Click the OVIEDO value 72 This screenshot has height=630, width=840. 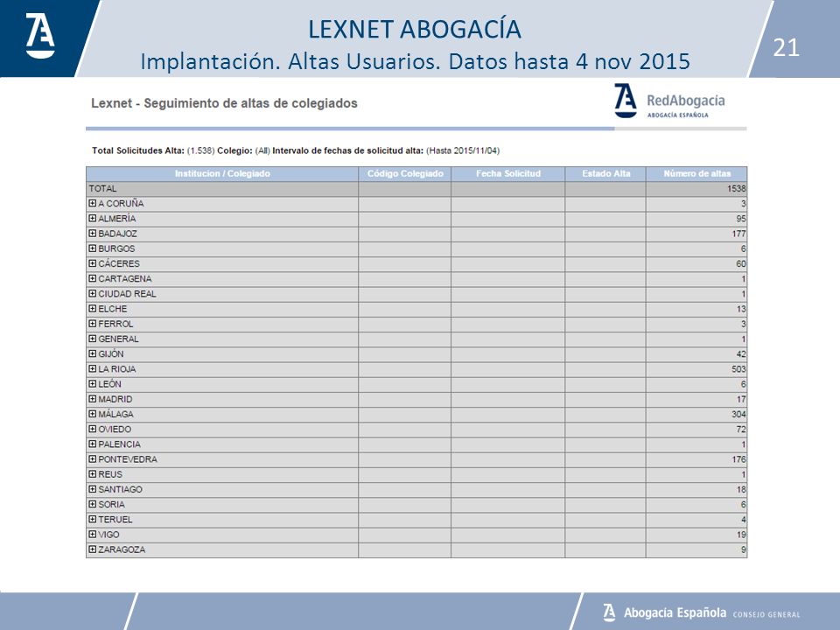coord(741,429)
